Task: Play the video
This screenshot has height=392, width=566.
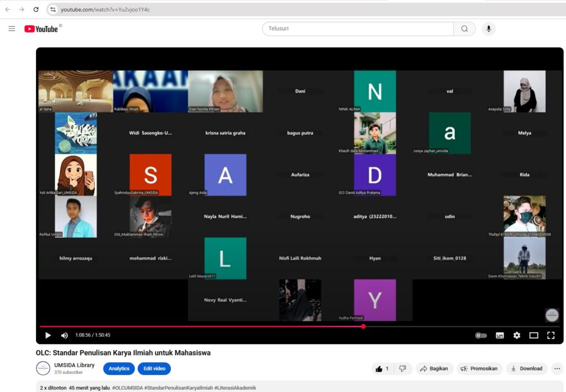Action: coord(48,335)
